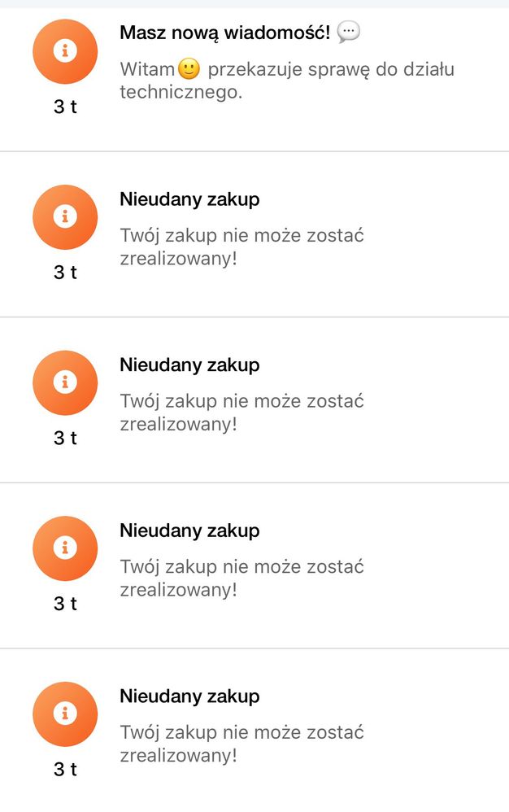
Task: Click the third "Twój zakup nie może zostać zrealizowany!" text
Action: (x=241, y=578)
